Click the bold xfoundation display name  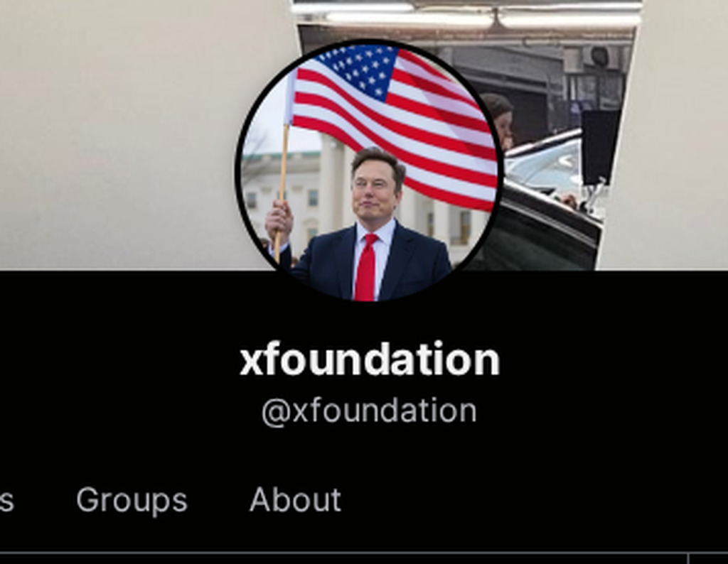coord(370,359)
